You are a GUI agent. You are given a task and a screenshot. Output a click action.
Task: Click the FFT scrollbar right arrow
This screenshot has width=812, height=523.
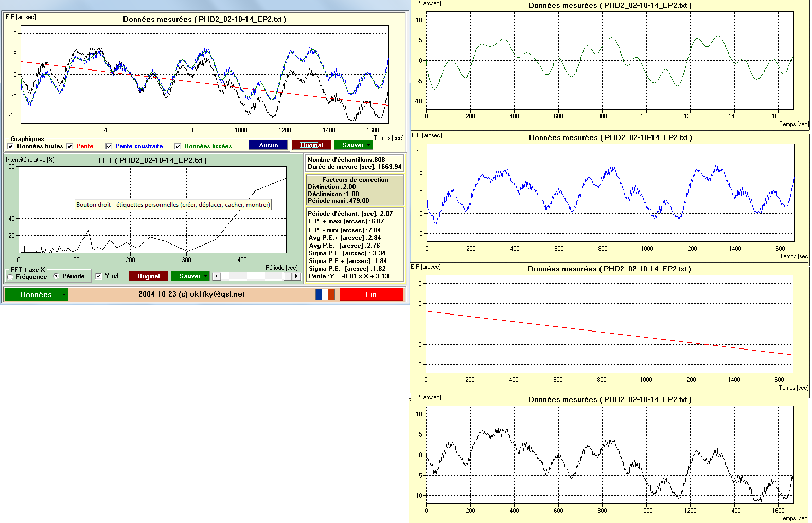pyautogui.click(x=296, y=276)
